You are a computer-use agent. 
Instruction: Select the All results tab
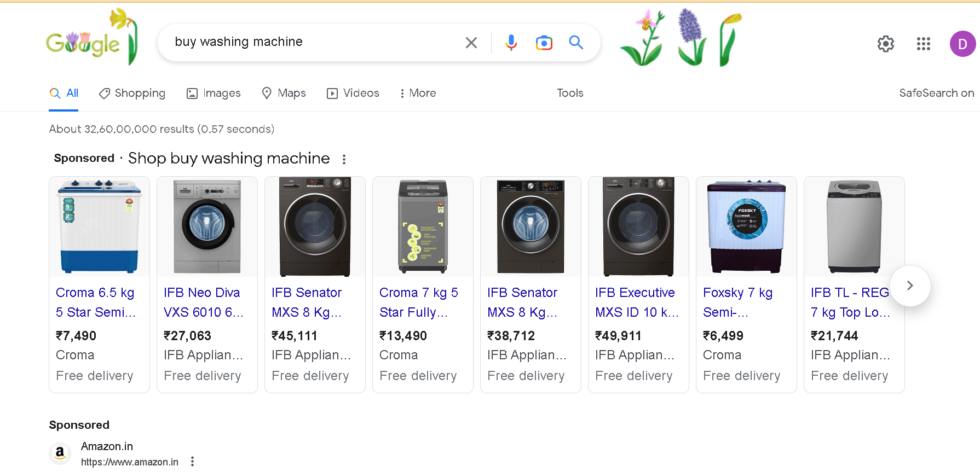point(64,94)
